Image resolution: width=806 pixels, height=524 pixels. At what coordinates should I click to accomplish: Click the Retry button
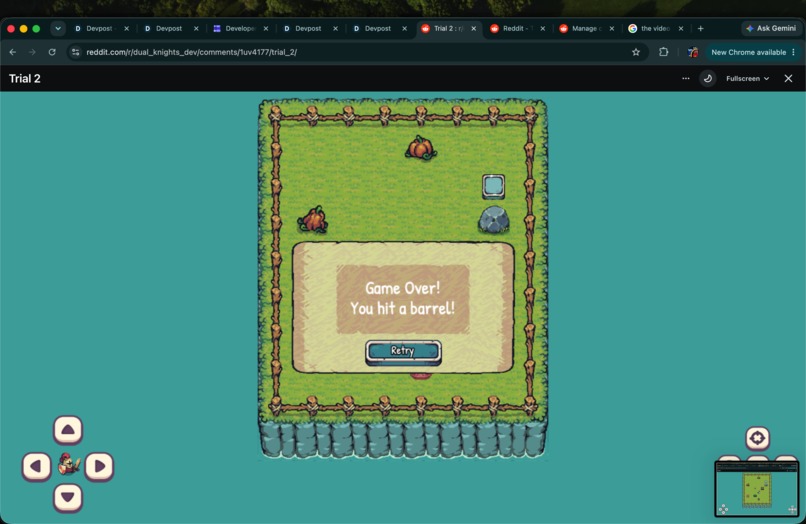point(403,352)
